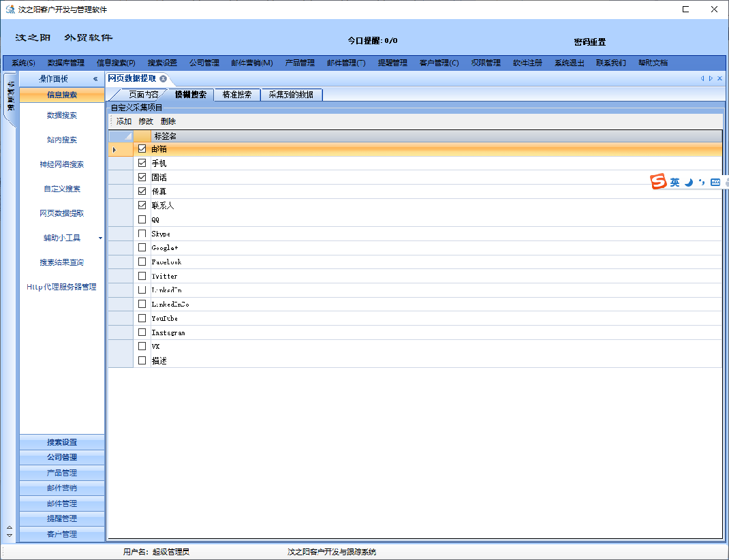729x560 pixels.
Task: Click the 添加 button
Action: point(124,121)
